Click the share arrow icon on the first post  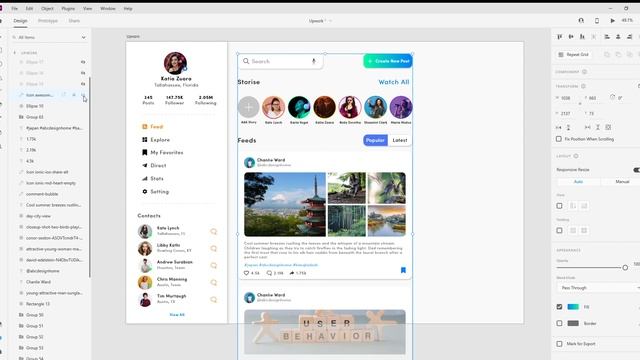click(x=292, y=273)
